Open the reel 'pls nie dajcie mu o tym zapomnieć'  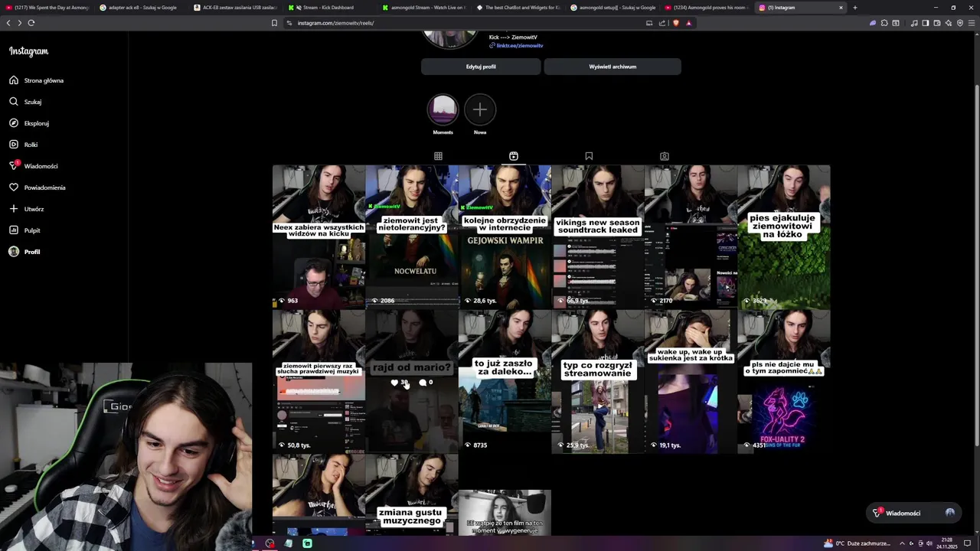[783, 381]
